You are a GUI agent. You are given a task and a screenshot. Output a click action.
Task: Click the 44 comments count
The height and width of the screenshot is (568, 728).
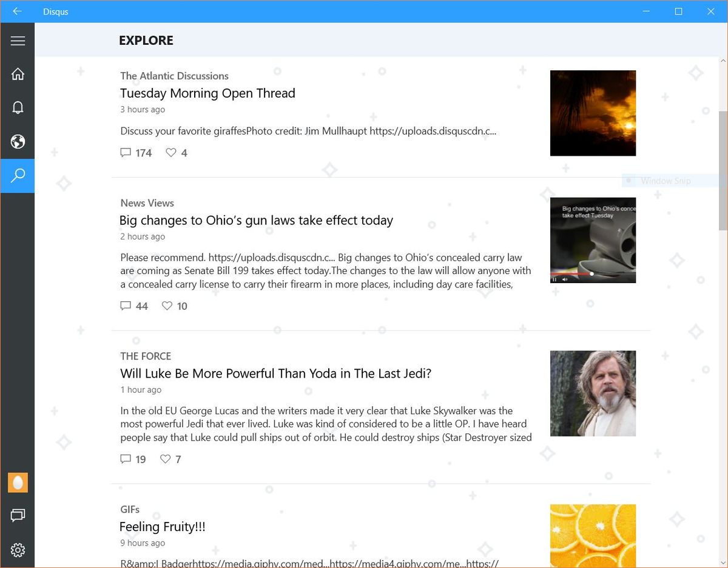tap(142, 306)
